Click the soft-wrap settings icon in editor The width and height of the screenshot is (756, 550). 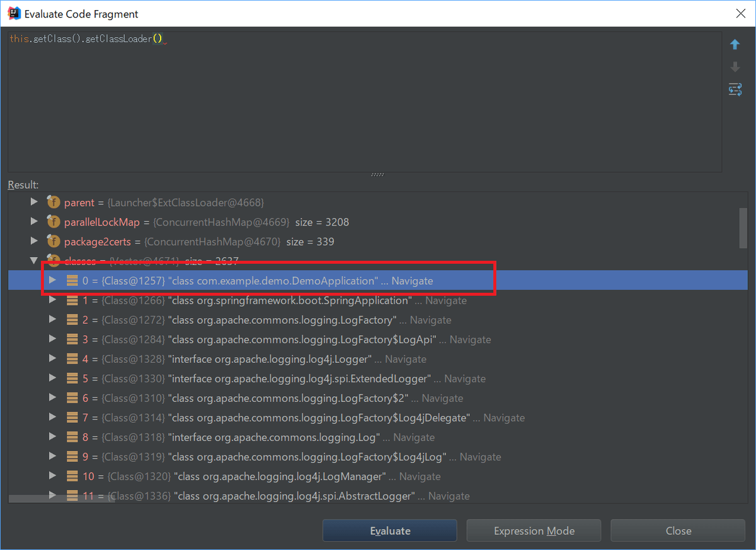click(x=735, y=89)
